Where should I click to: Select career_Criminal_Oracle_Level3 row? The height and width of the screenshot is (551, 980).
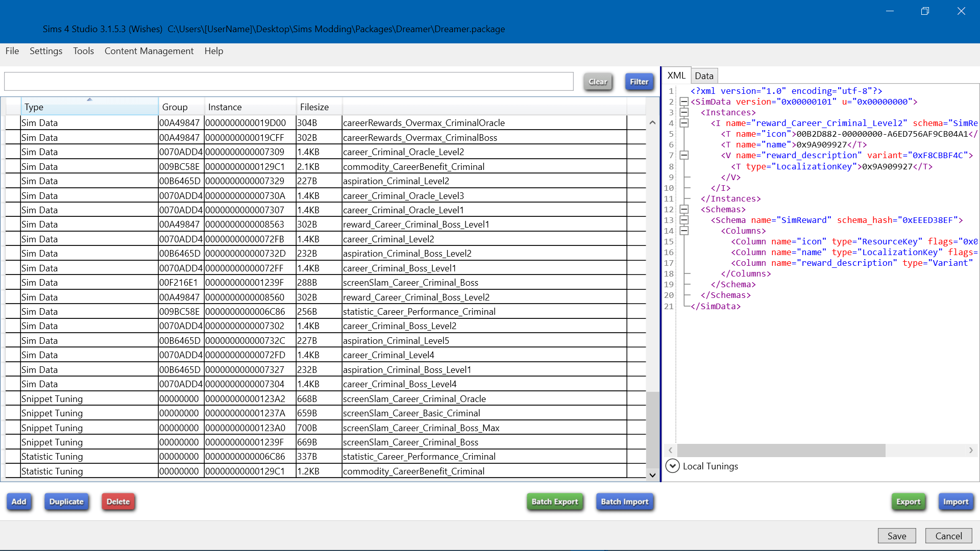(x=326, y=195)
